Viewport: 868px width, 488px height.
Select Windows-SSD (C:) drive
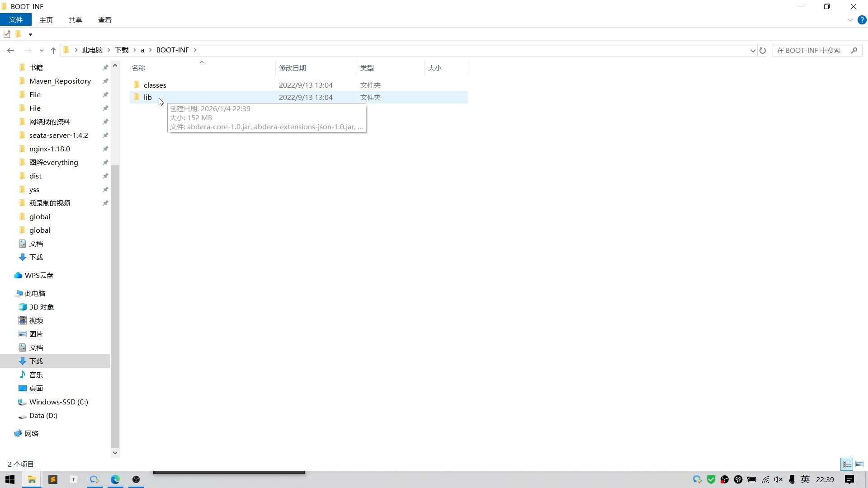point(59,402)
